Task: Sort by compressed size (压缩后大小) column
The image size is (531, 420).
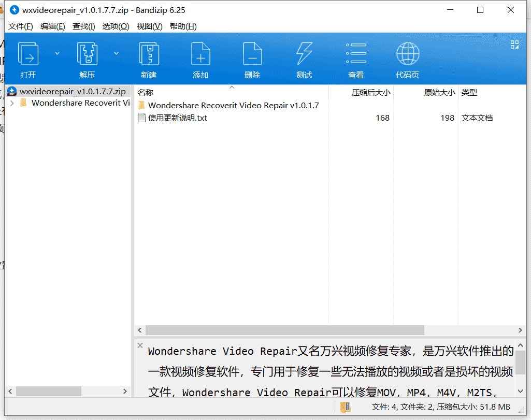Action: point(371,92)
